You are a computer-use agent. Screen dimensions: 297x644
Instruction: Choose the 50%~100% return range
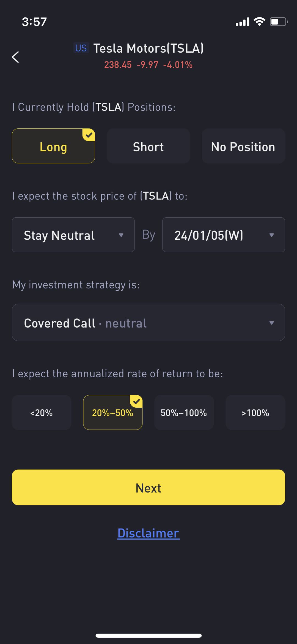click(x=184, y=412)
